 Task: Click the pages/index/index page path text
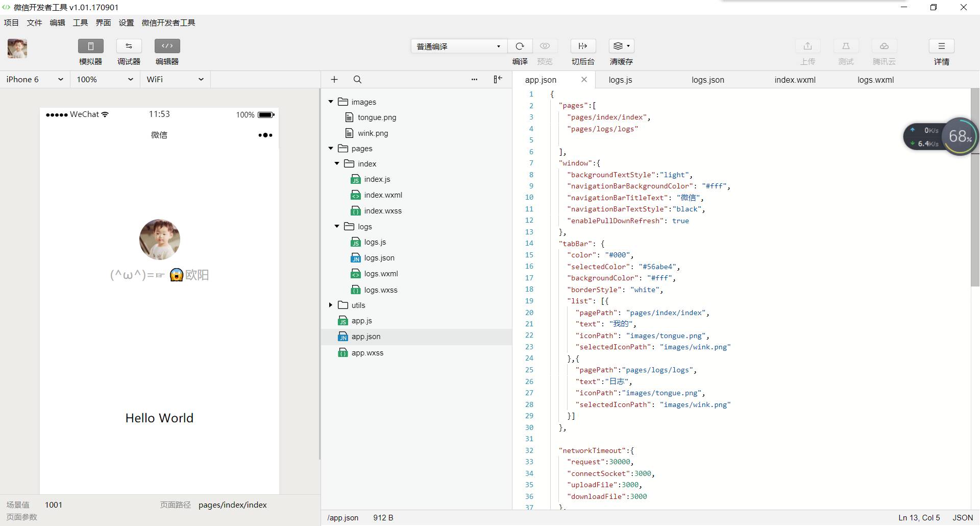tap(232, 505)
